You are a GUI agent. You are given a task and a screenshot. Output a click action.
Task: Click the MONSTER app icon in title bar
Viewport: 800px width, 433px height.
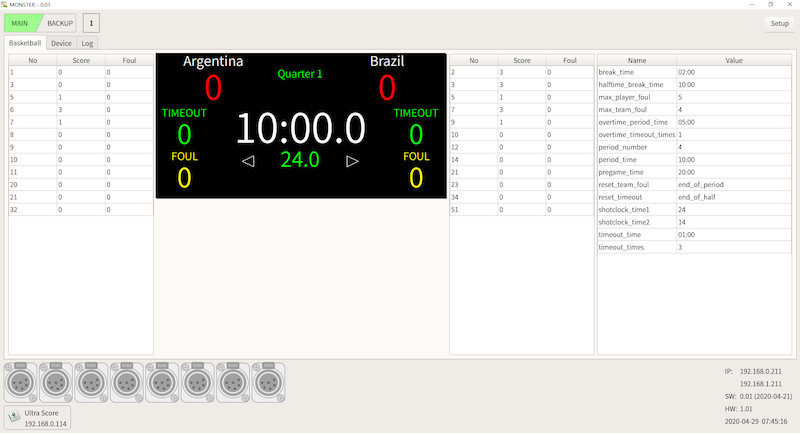(5, 4)
